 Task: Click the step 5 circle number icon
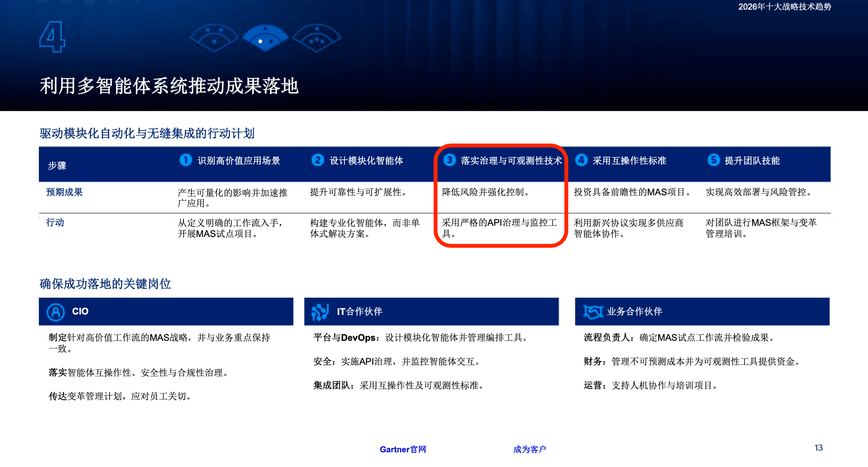713,160
